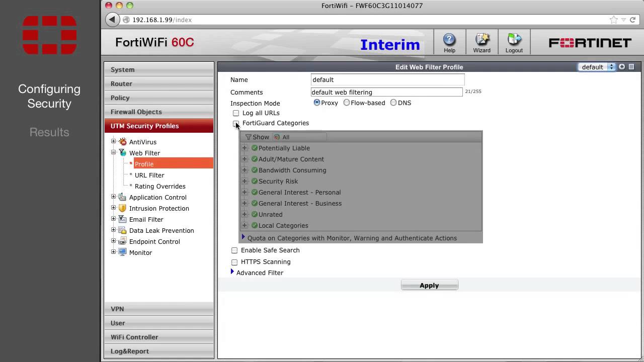Click the Logout icon
This screenshot has width=644, height=362.
tap(514, 39)
